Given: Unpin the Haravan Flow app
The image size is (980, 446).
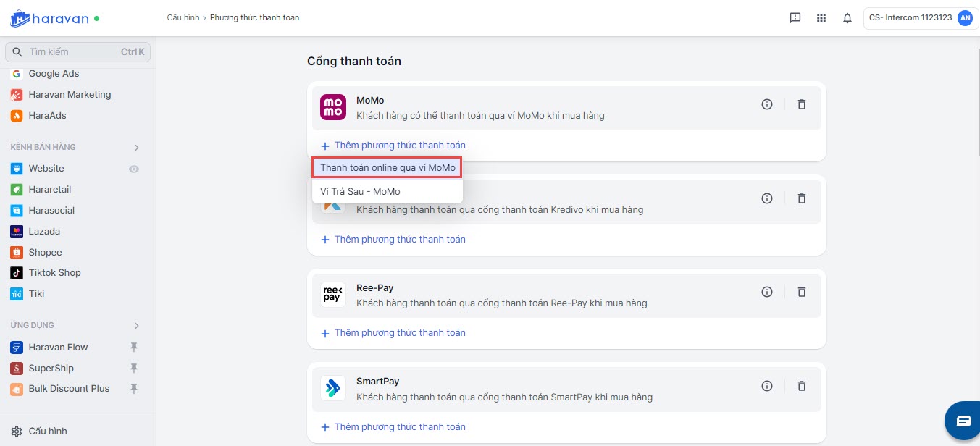Looking at the screenshot, I should [x=133, y=348].
